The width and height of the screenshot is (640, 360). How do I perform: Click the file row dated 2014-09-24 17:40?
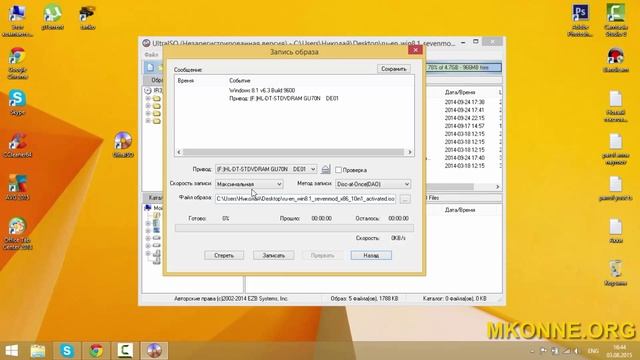[464, 158]
